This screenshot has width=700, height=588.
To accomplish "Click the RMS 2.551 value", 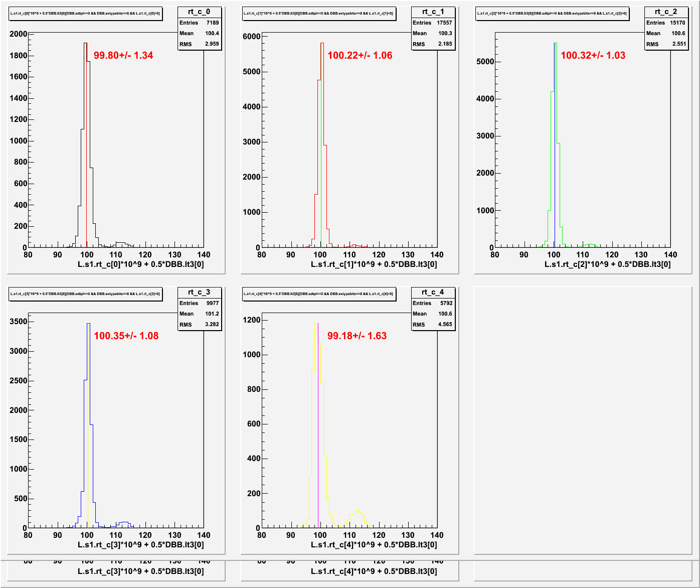I will pos(679,44).
